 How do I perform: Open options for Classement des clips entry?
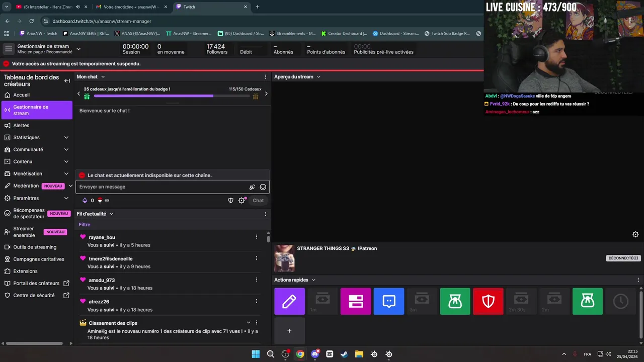tap(257, 322)
